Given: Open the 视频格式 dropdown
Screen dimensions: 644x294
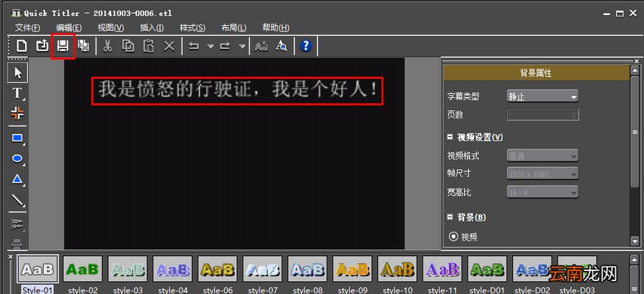Looking at the screenshot, I should (542, 156).
